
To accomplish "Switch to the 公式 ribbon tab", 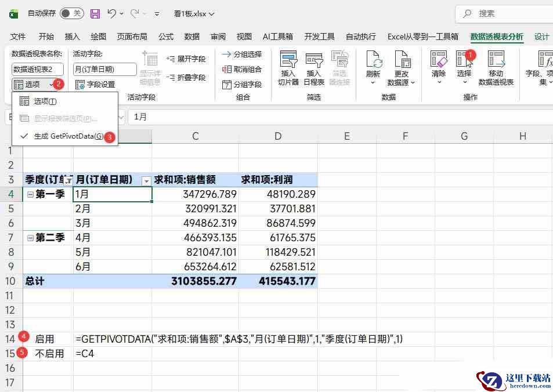I will coord(166,37).
